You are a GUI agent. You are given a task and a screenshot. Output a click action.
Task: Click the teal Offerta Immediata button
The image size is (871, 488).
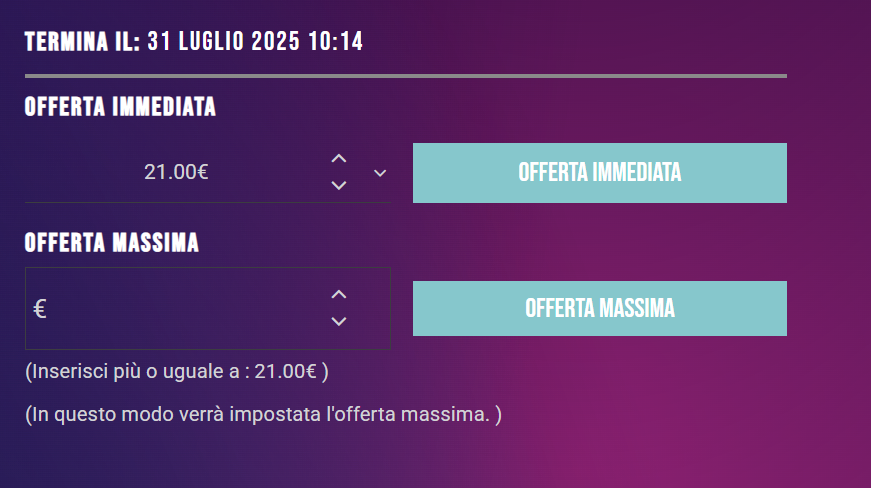coord(599,173)
